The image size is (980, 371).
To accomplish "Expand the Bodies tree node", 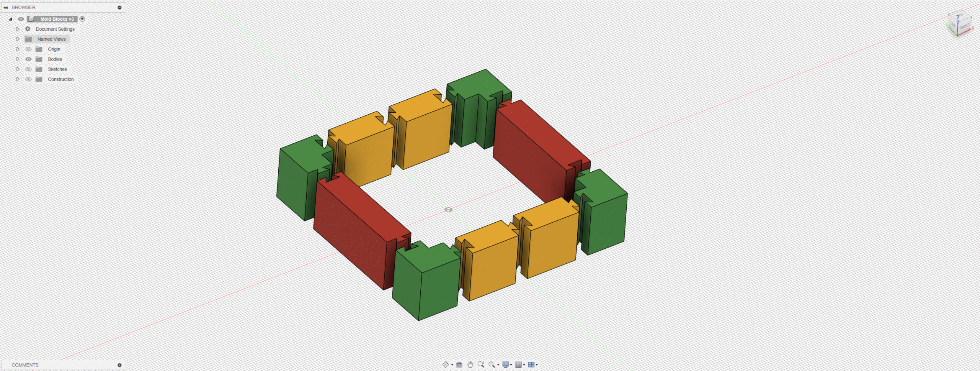I will point(18,59).
